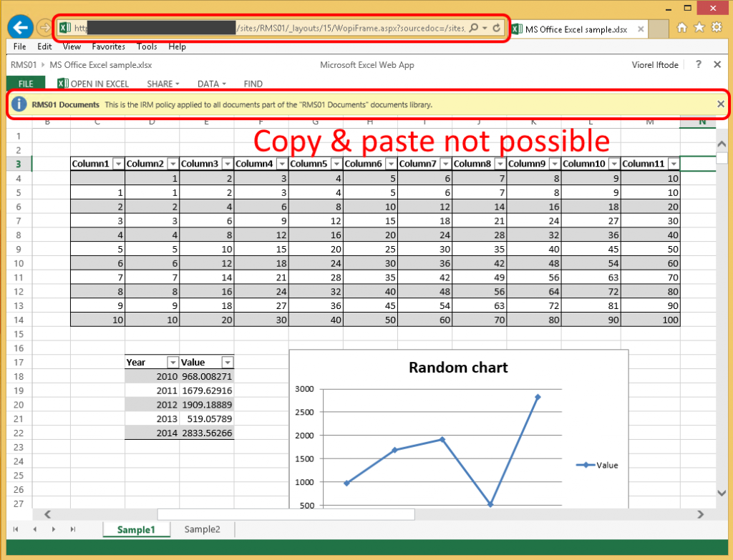The width and height of the screenshot is (733, 560).
Task: Go to next sheet navigation arrow
Action: coord(54,529)
